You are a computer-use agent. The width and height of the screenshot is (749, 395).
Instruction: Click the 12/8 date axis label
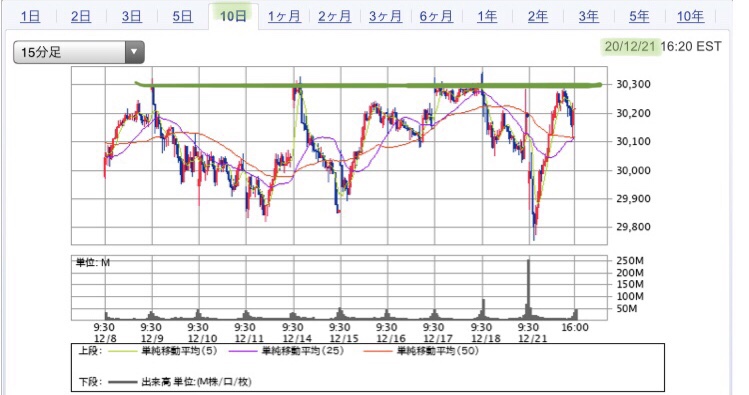pyautogui.click(x=105, y=338)
